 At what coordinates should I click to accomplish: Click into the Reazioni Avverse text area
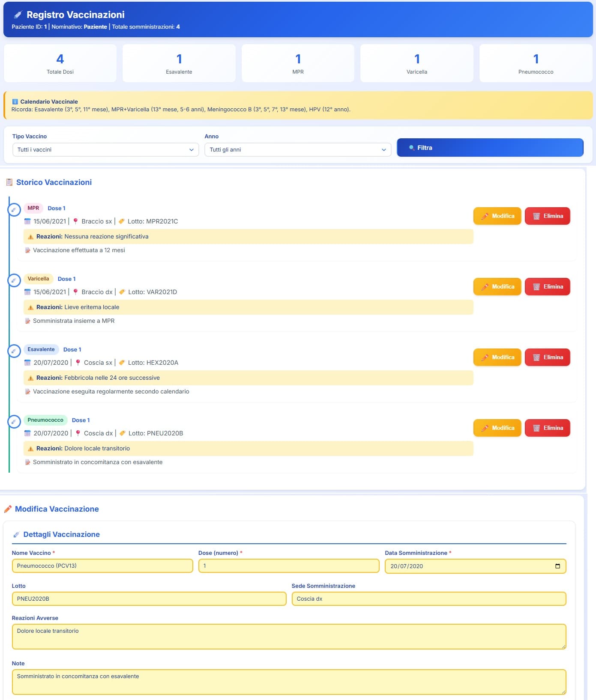289,636
